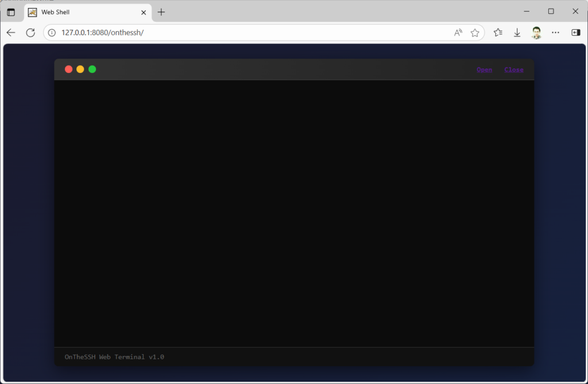Open the Favorites list panel
This screenshot has height=384, width=588.
(x=498, y=33)
